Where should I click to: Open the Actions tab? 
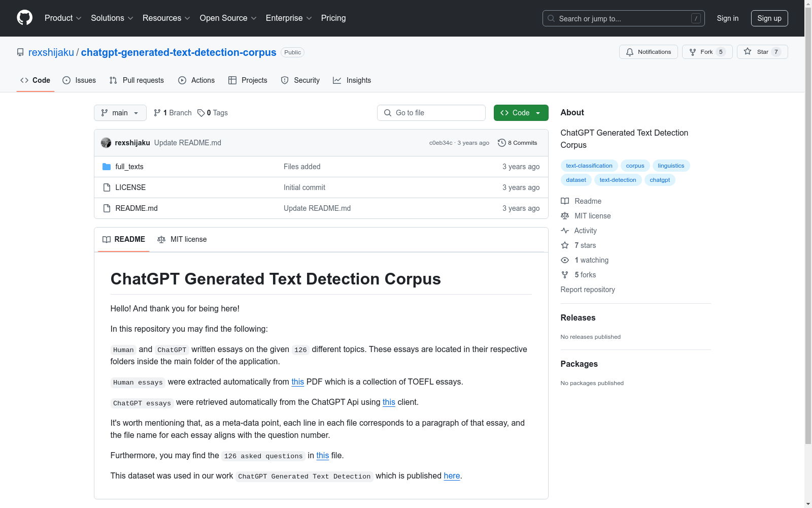click(196, 80)
